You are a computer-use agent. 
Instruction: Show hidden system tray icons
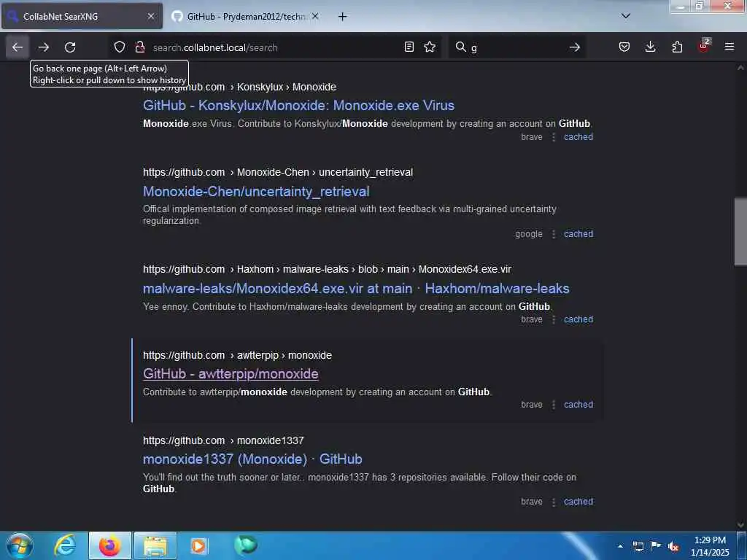(x=620, y=546)
